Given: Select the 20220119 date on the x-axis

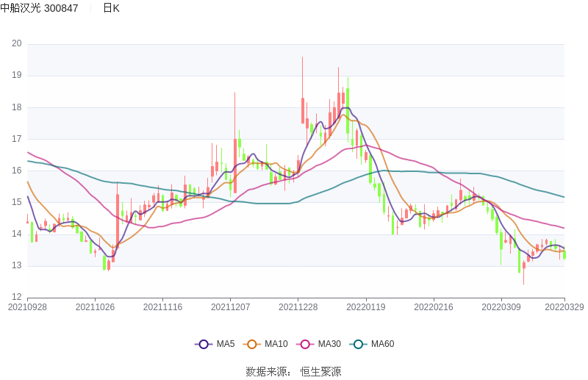Looking at the screenshot, I should (366, 307).
